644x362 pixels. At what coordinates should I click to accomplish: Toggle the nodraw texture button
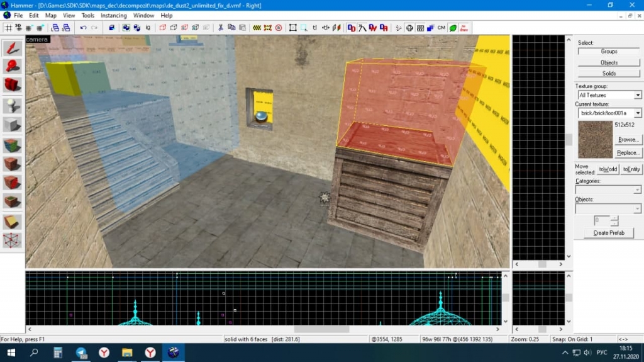coord(464,28)
